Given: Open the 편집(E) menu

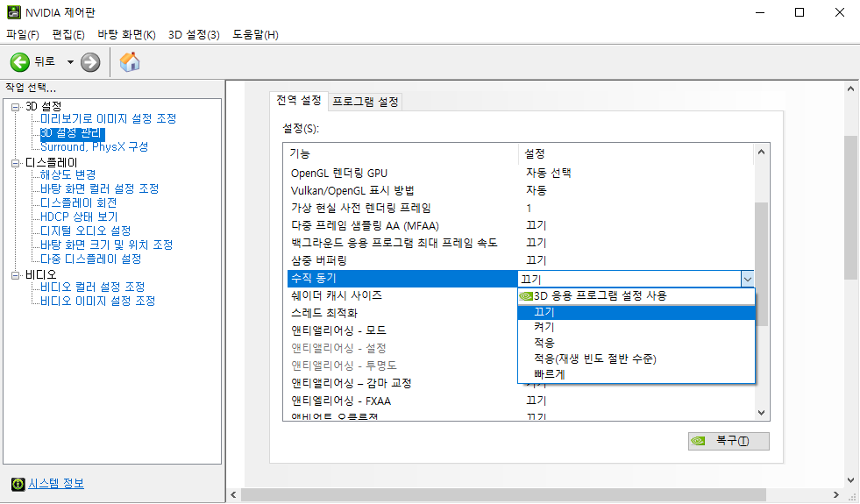Looking at the screenshot, I should coord(68,34).
